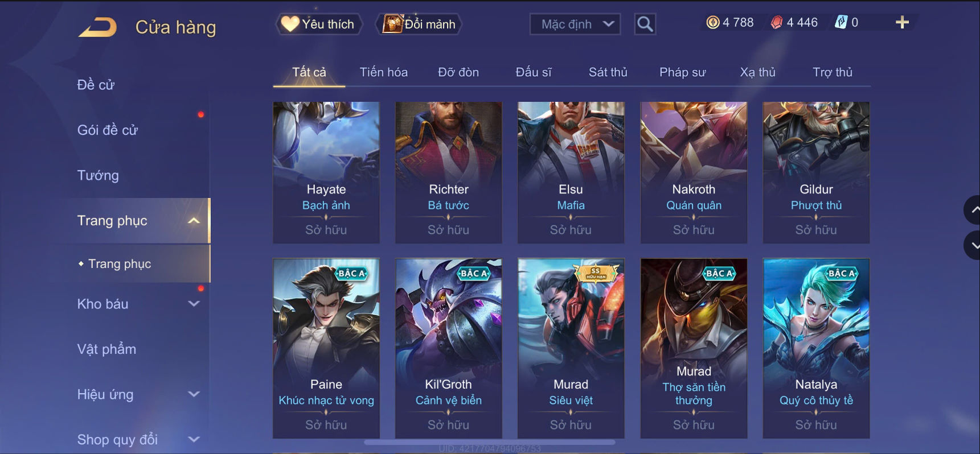Viewport: 980px width, 454px height.
Task: Switch to the Pháp sư tab
Action: [x=682, y=72]
